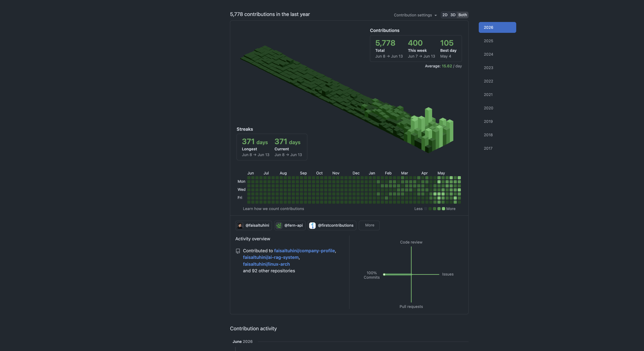Click the lightest legend swatch after Less
644x351 pixels.
coord(425,209)
